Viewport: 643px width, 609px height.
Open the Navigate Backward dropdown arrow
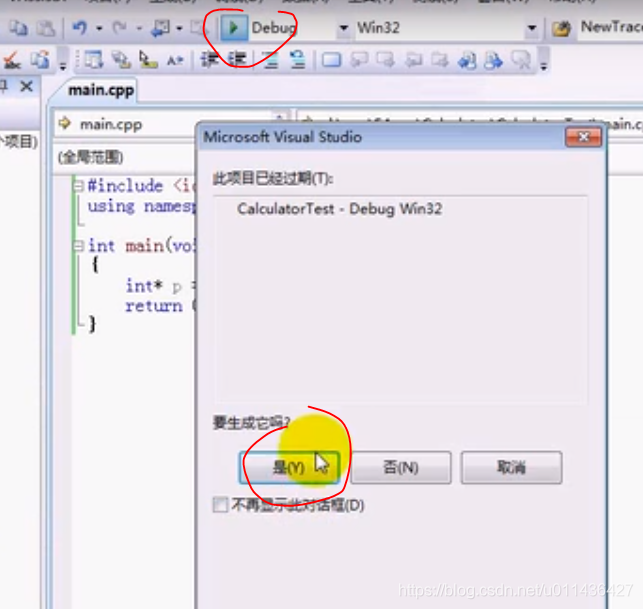pyautogui.click(x=180, y=28)
